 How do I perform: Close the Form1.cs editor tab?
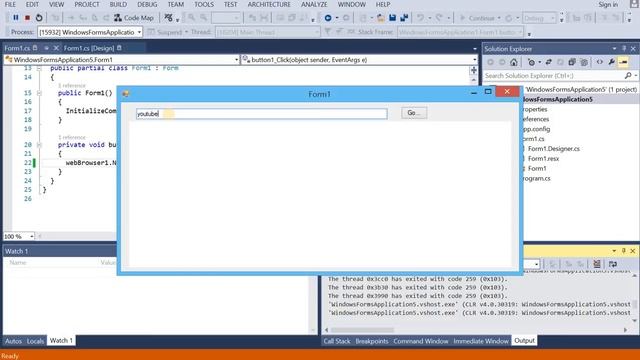click(56, 48)
